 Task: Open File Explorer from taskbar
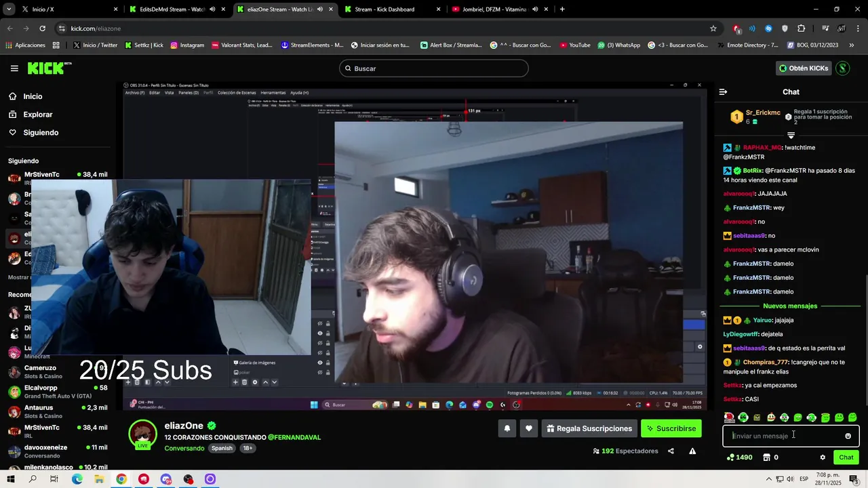pos(99,479)
